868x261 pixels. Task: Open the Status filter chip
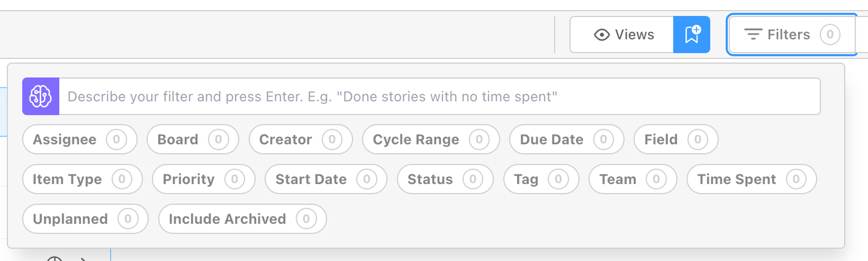tap(445, 179)
